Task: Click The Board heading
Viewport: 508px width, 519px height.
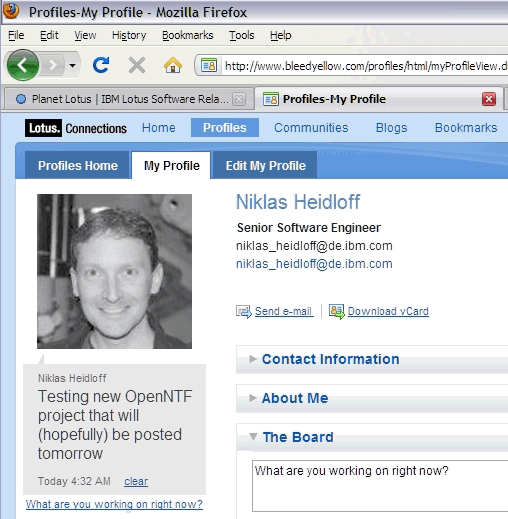Action: coord(298,437)
